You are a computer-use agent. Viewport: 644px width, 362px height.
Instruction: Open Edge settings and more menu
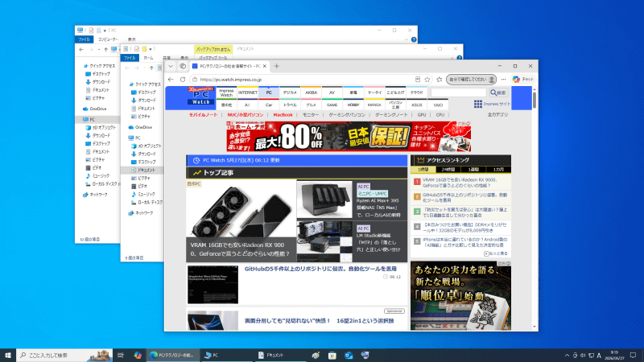click(x=504, y=80)
